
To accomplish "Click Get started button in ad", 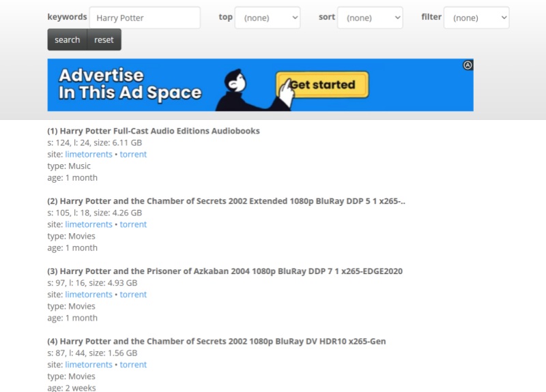I will (x=322, y=85).
